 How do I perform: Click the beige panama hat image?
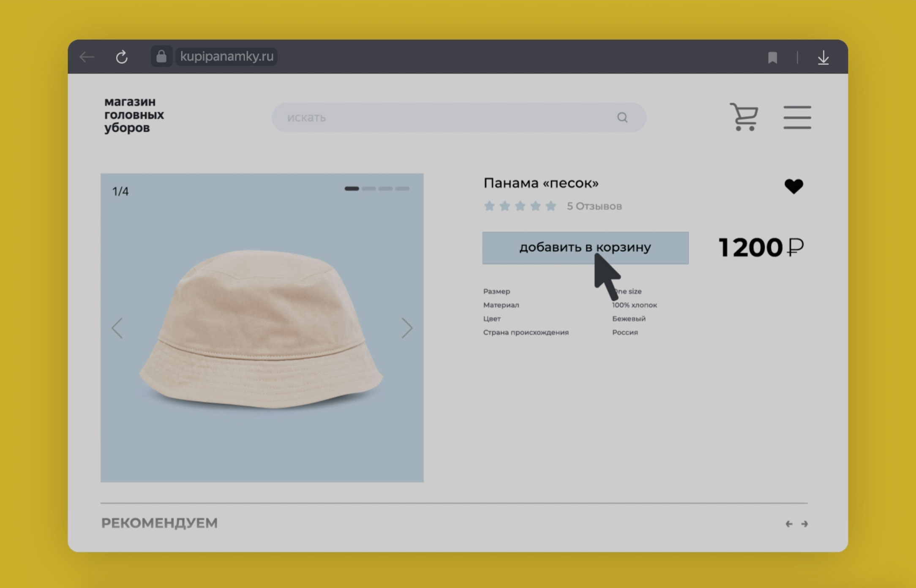tap(261, 329)
